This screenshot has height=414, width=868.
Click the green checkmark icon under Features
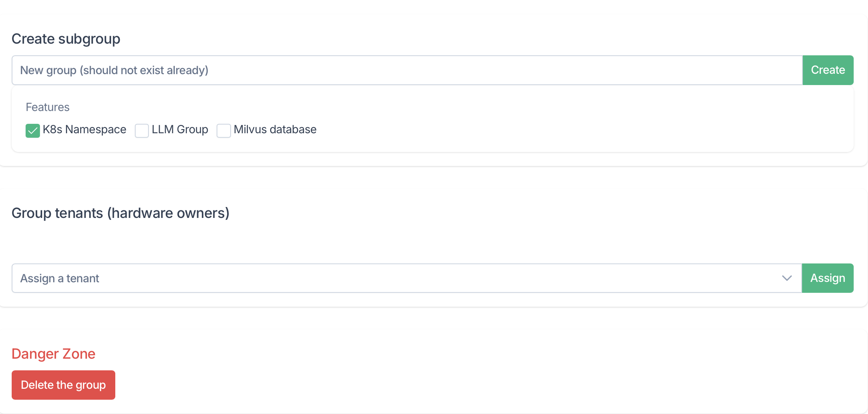pos(33,131)
